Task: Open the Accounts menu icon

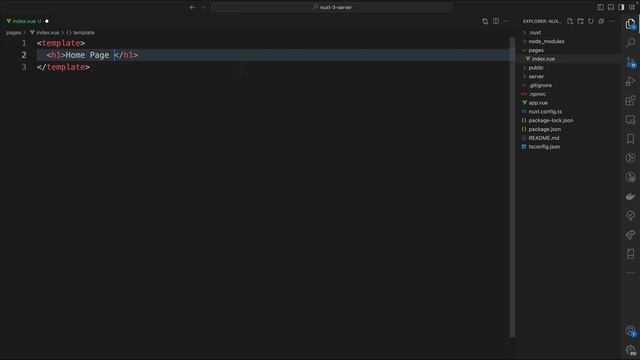Action: tap(630, 331)
